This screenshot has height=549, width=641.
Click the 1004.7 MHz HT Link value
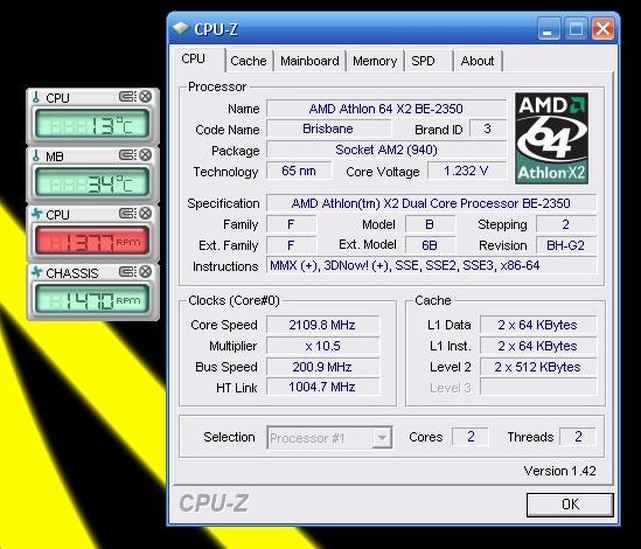point(323,387)
